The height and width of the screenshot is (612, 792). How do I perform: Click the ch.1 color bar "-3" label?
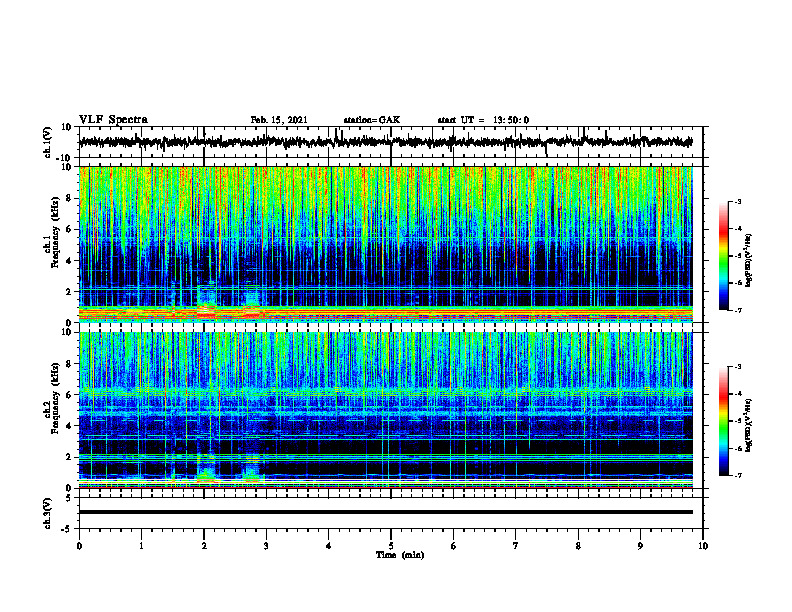click(x=738, y=201)
